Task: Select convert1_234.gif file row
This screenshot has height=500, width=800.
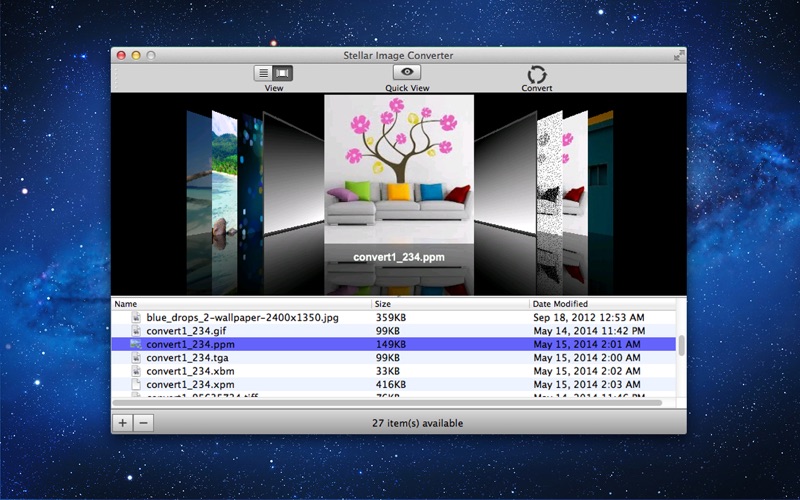Action: [393, 331]
